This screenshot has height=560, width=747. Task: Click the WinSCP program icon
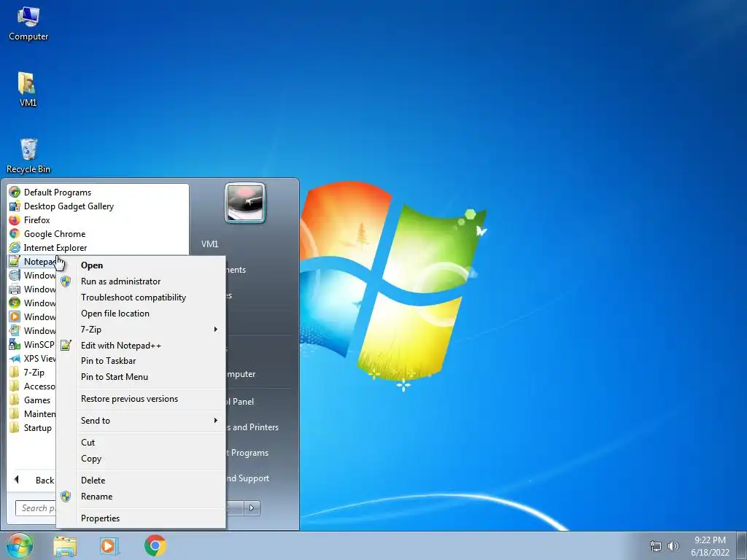[15, 344]
